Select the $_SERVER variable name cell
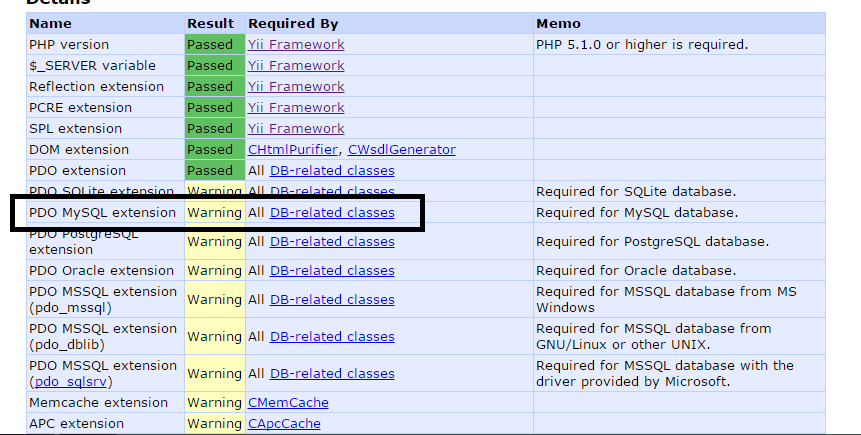 click(x=105, y=65)
